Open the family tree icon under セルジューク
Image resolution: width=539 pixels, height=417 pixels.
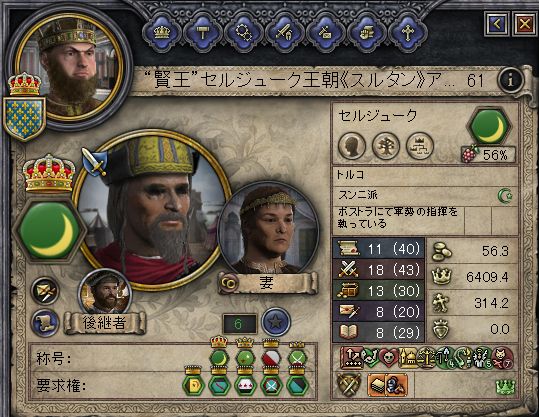tap(386, 146)
